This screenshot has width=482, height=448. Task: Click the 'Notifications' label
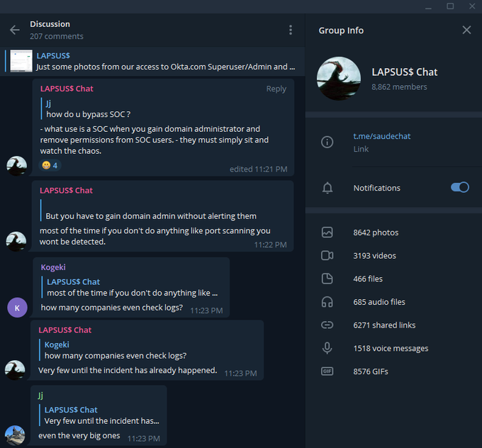376,188
